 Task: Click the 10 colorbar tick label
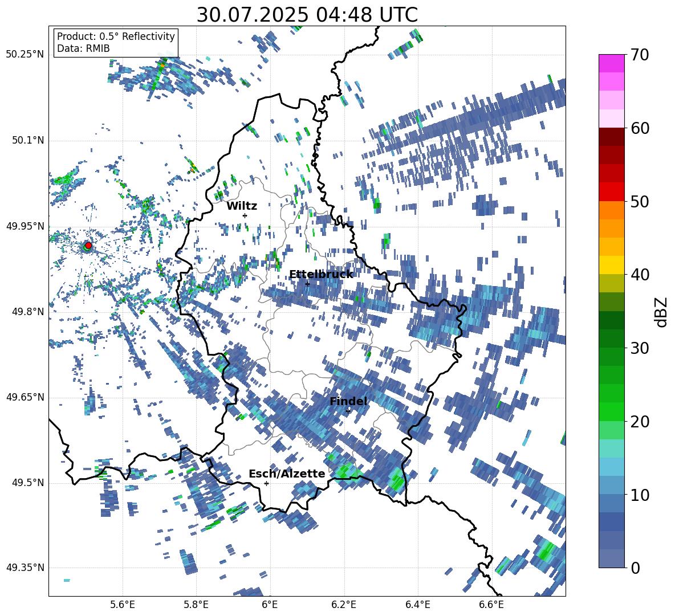pyautogui.click(x=639, y=495)
